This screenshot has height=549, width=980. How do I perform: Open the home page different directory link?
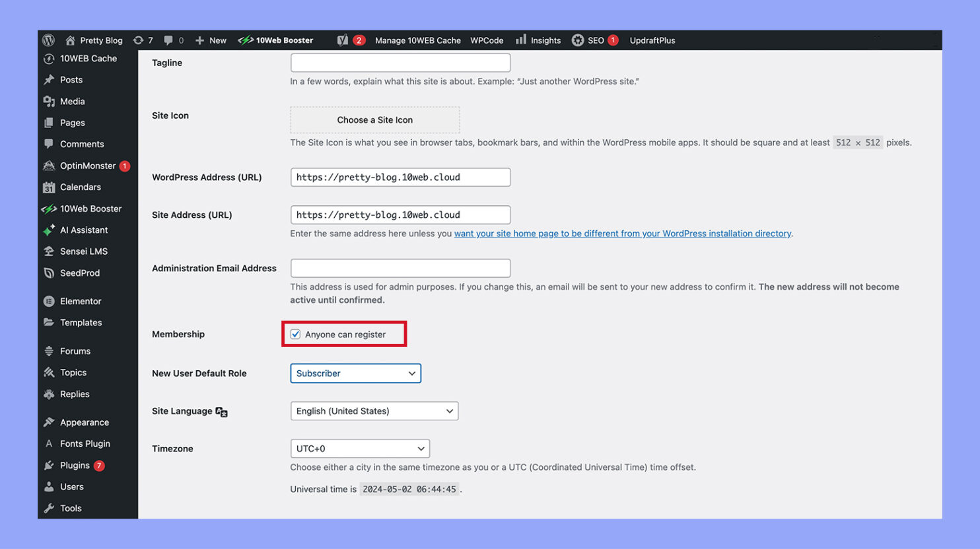pyautogui.click(x=622, y=233)
